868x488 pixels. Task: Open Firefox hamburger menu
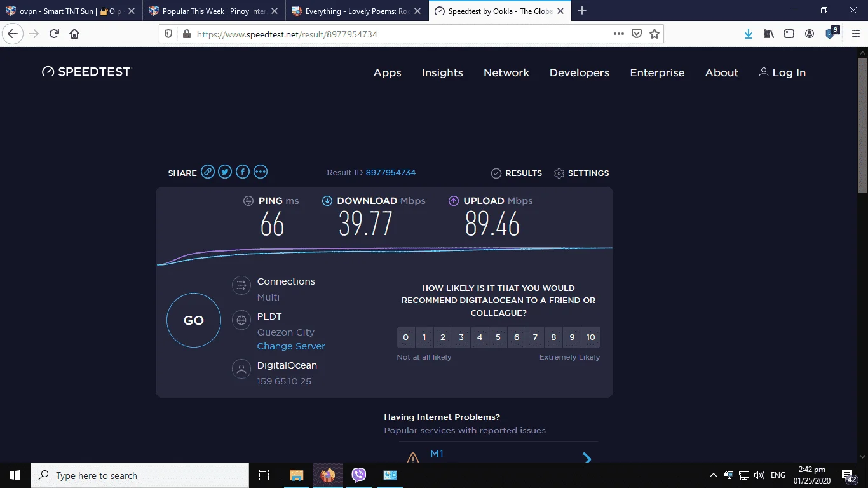click(855, 34)
